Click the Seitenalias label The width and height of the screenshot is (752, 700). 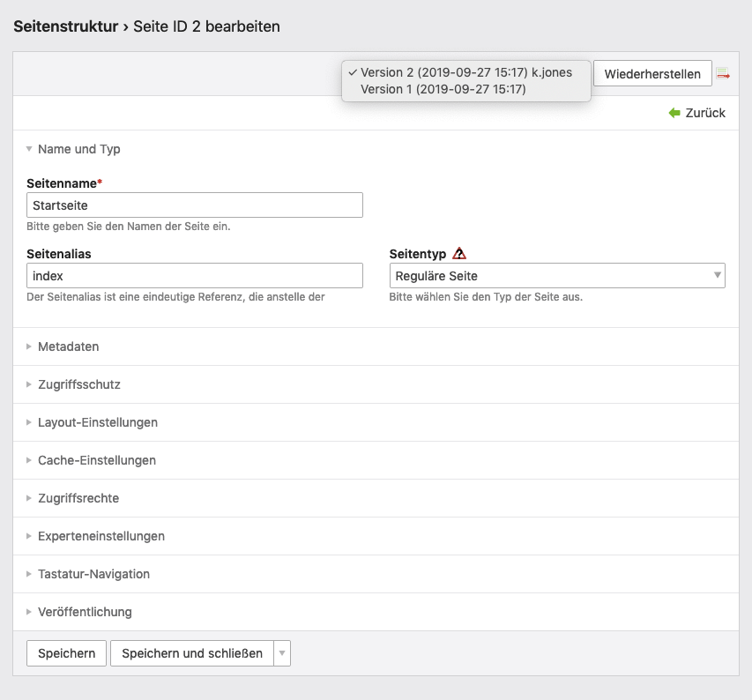click(59, 254)
